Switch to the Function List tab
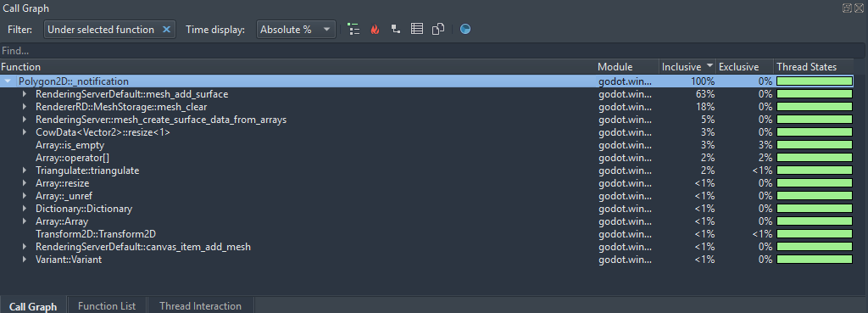The image size is (868, 313). (x=107, y=306)
